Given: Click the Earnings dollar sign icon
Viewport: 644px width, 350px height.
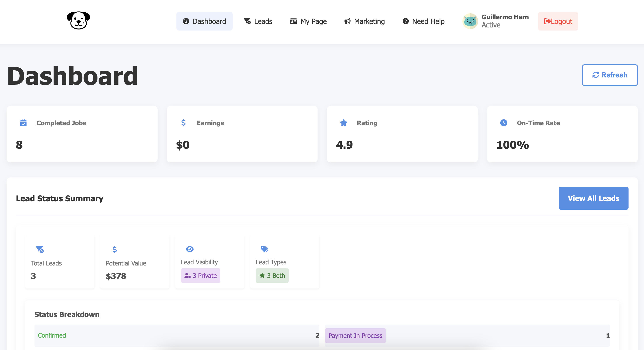Looking at the screenshot, I should coord(183,123).
